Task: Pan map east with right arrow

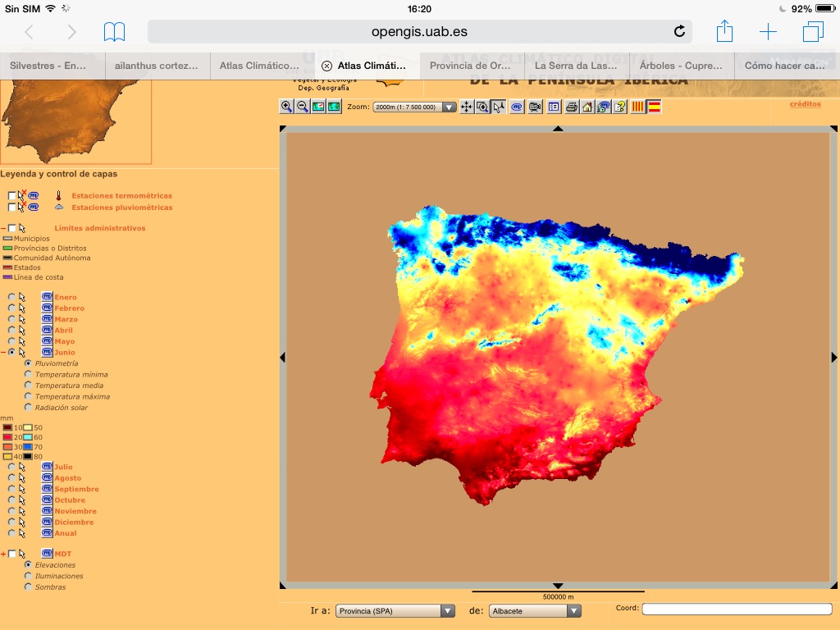Action: (x=834, y=358)
